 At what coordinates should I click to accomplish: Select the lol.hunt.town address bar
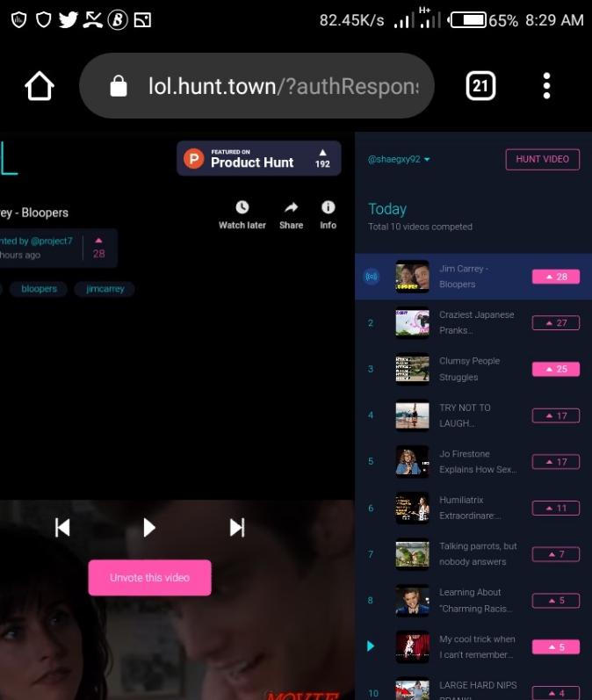pyautogui.click(x=256, y=86)
